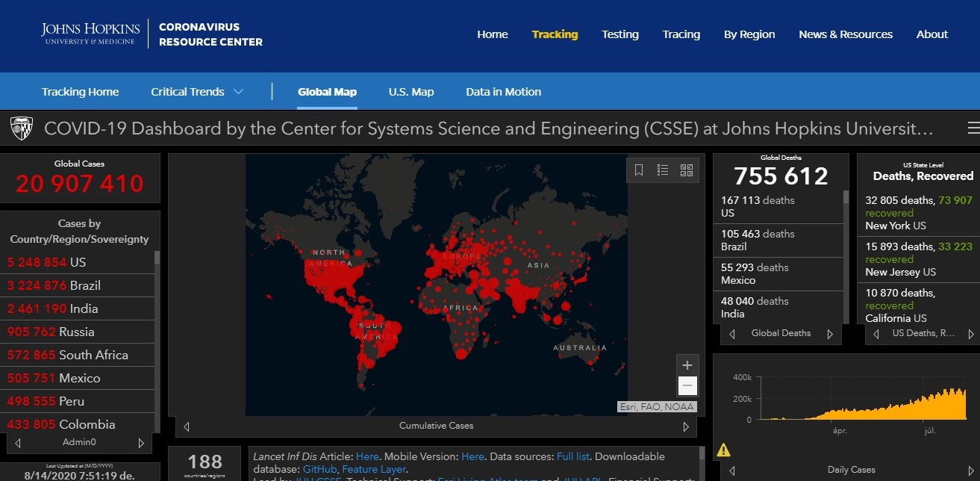Select the South Africa cases row
Screen dimensions: 980x481
click(78, 355)
